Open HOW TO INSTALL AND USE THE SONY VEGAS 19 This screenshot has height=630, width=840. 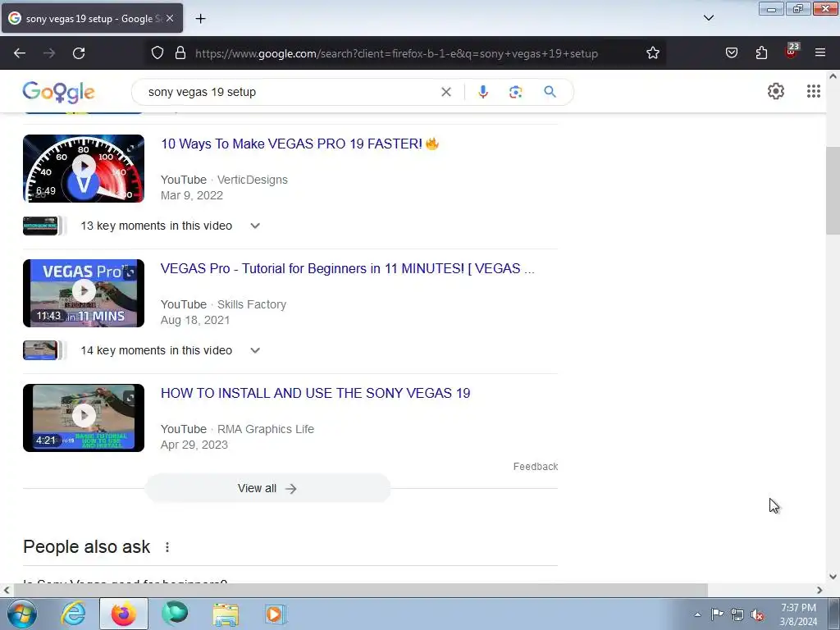click(x=316, y=393)
